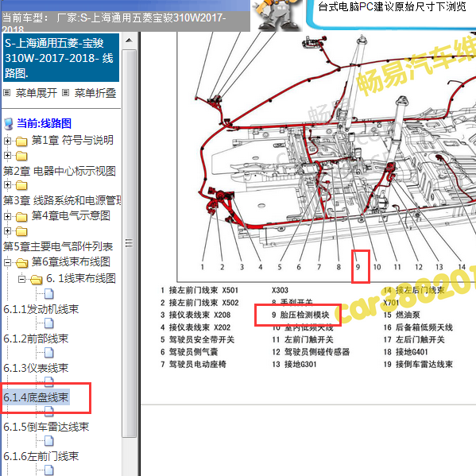Screen dimensions: 476x476
Task: Click legend entry 19 接倒车雷达线束
Action: (418, 364)
